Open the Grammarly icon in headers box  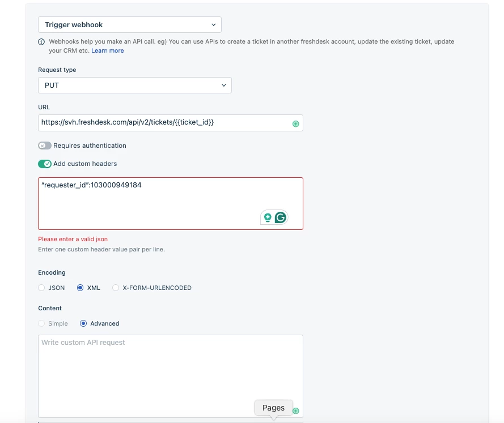point(281,217)
